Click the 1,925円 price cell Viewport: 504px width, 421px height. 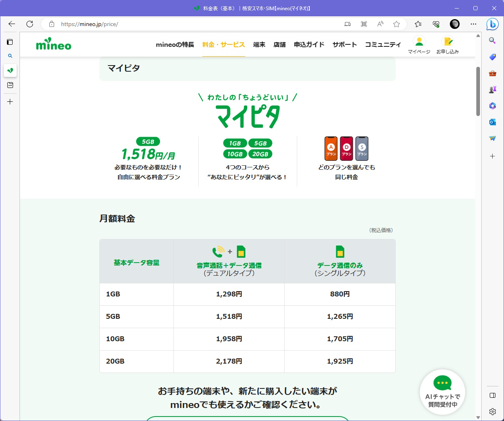[x=340, y=361]
